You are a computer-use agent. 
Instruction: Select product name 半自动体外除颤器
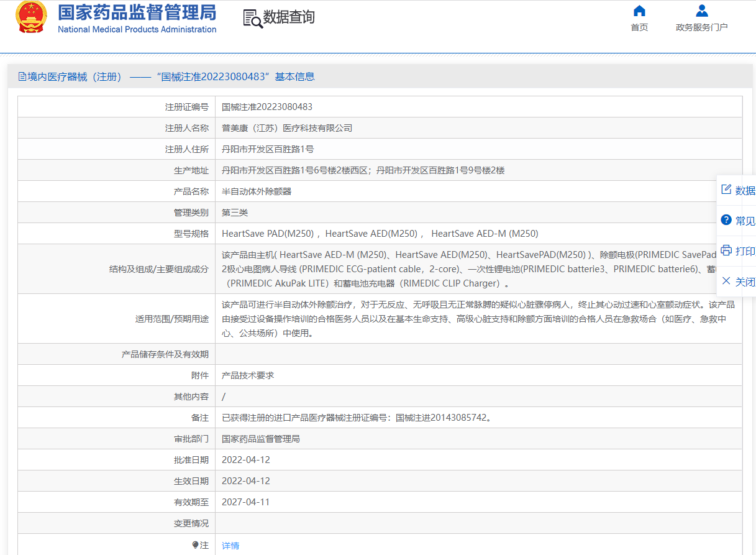click(257, 191)
